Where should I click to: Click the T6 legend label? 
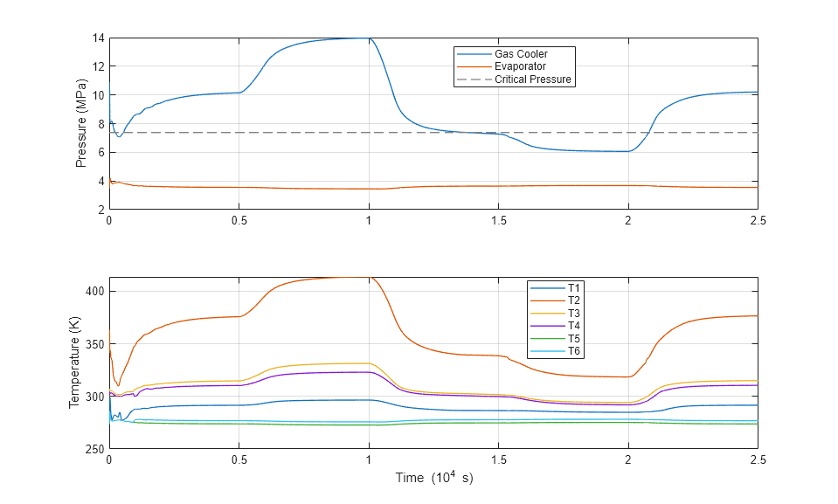pos(574,351)
